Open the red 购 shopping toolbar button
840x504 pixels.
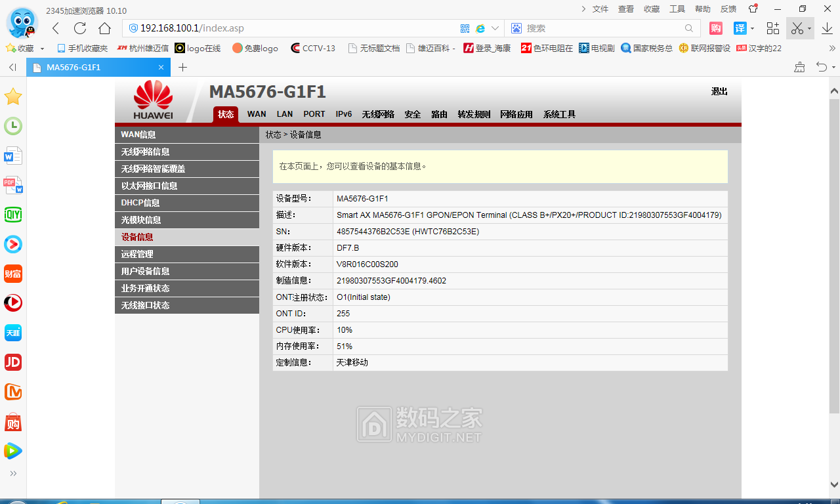pos(716,28)
